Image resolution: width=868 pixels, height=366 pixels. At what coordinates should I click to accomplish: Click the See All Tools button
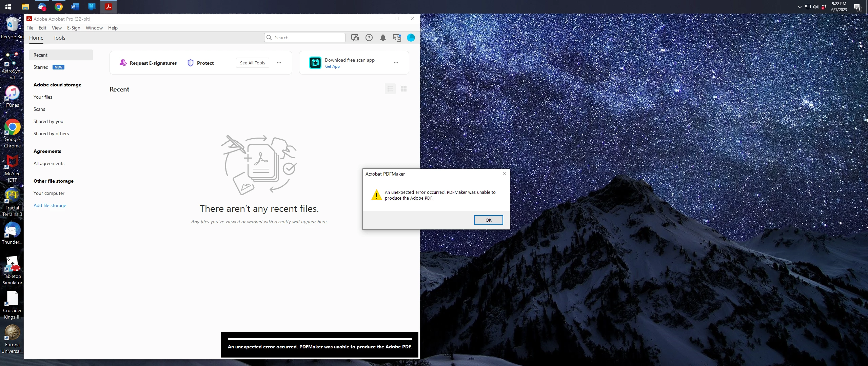point(252,63)
